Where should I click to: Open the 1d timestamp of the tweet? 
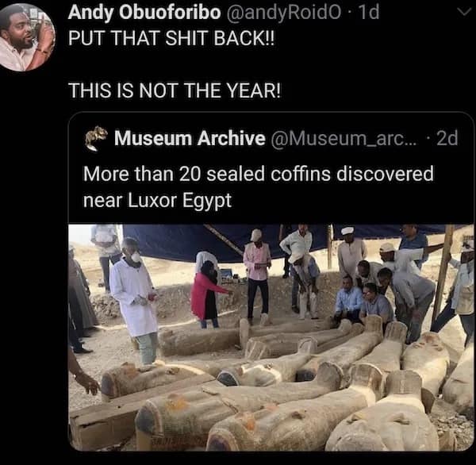pyautogui.click(x=368, y=13)
